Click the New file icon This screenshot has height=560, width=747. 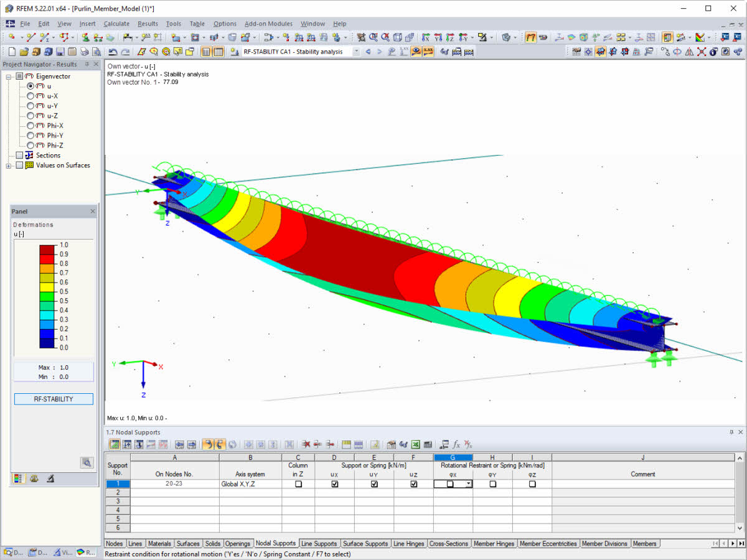coord(12,52)
